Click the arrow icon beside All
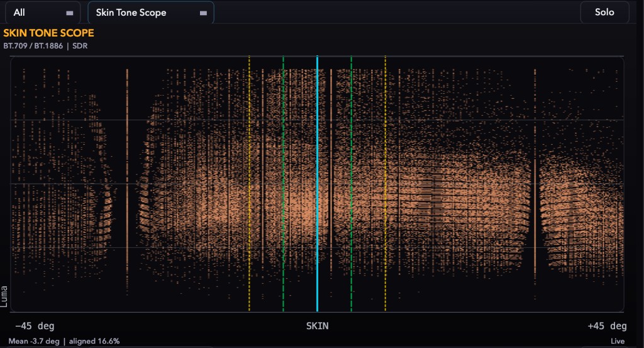Viewport: 644px width, 348px height. (70, 13)
